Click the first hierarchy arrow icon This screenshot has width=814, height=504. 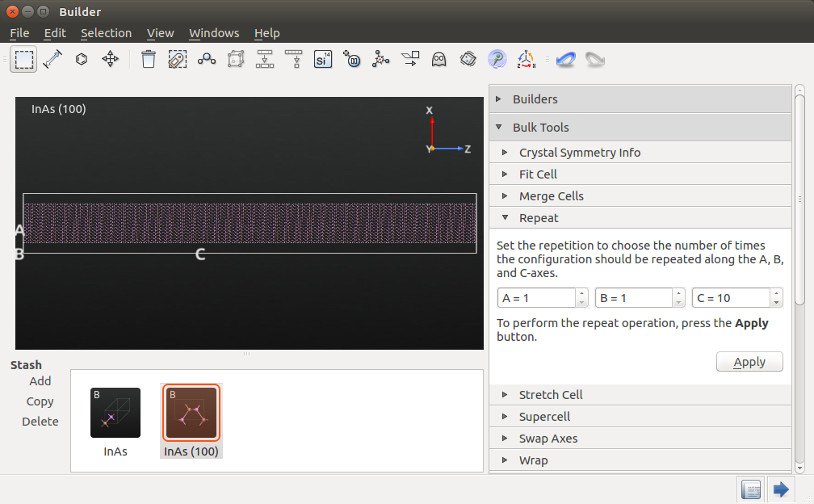(265, 59)
